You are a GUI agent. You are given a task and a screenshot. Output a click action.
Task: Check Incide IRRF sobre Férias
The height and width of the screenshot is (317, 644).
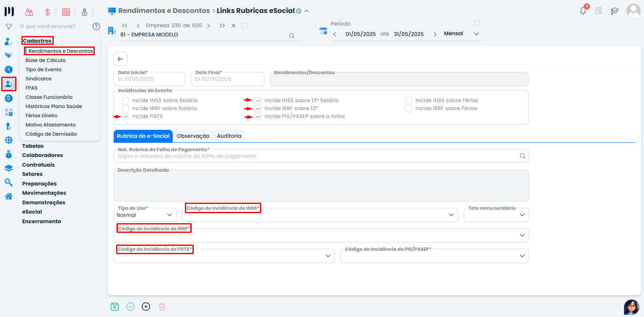(409, 108)
